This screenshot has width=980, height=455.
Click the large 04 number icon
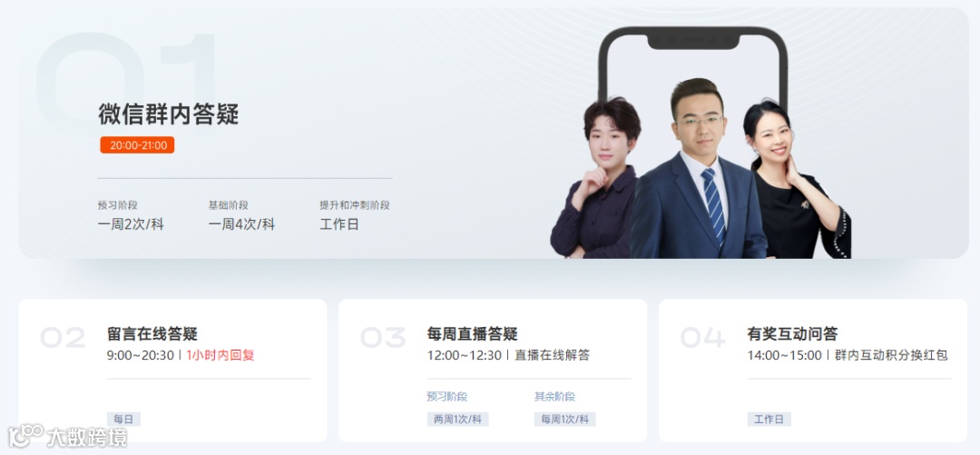click(703, 338)
